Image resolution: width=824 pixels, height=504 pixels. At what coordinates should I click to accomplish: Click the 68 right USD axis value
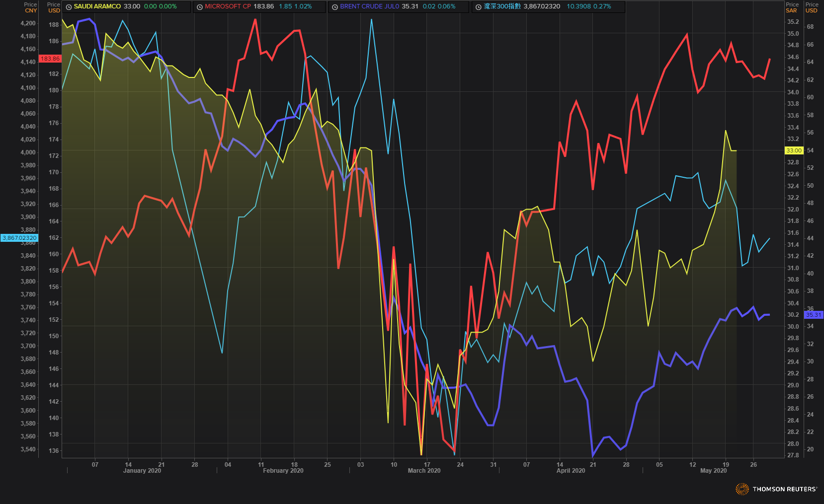pos(810,27)
